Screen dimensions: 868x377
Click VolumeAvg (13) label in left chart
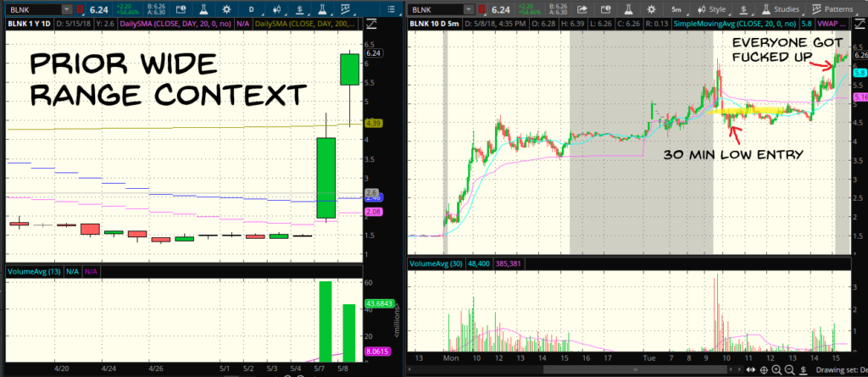pyautogui.click(x=33, y=272)
